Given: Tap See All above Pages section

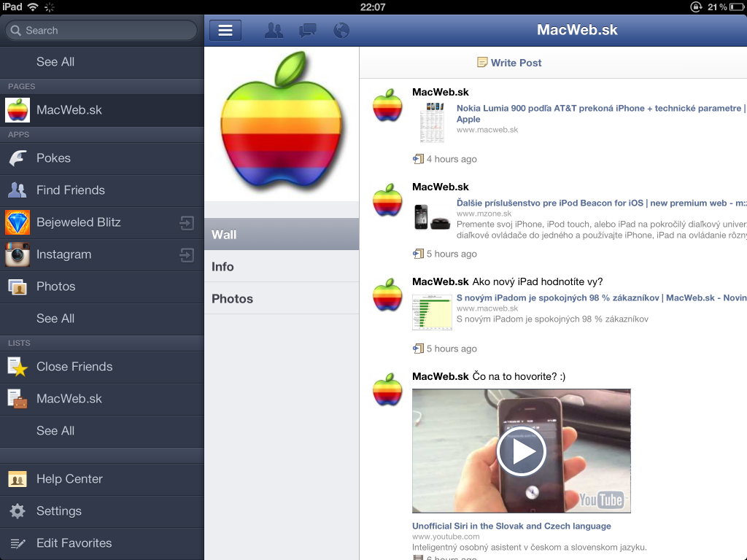Looking at the screenshot, I should [102, 62].
